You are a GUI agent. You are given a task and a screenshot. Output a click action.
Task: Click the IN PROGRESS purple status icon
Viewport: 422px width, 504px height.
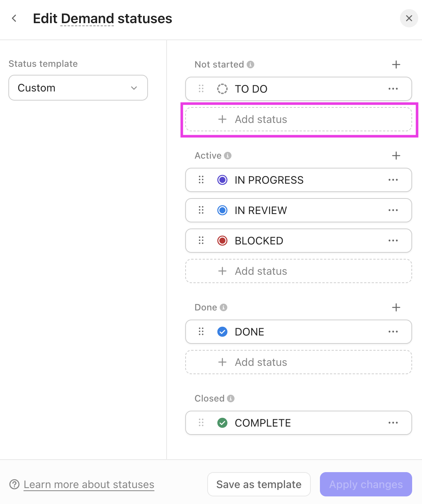[222, 180]
